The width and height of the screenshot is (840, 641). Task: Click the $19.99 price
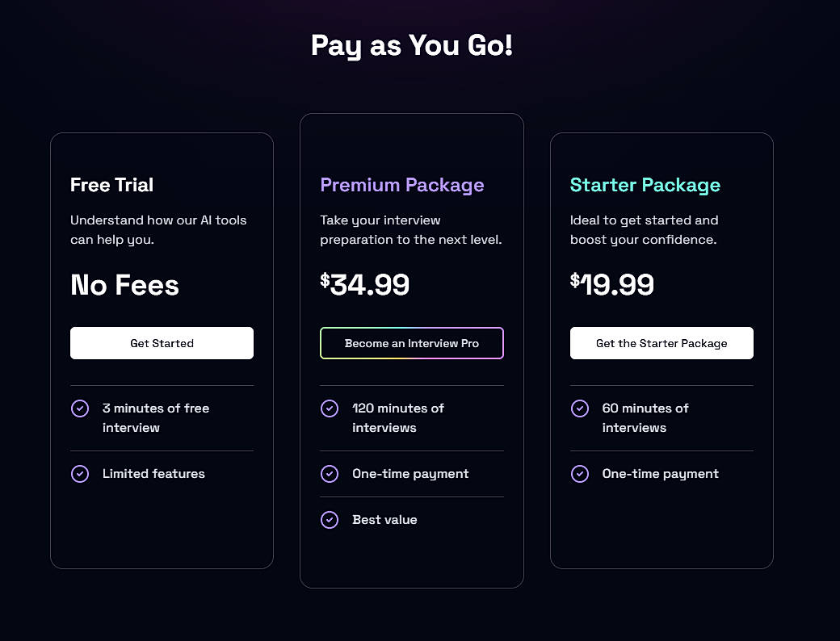click(x=612, y=284)
